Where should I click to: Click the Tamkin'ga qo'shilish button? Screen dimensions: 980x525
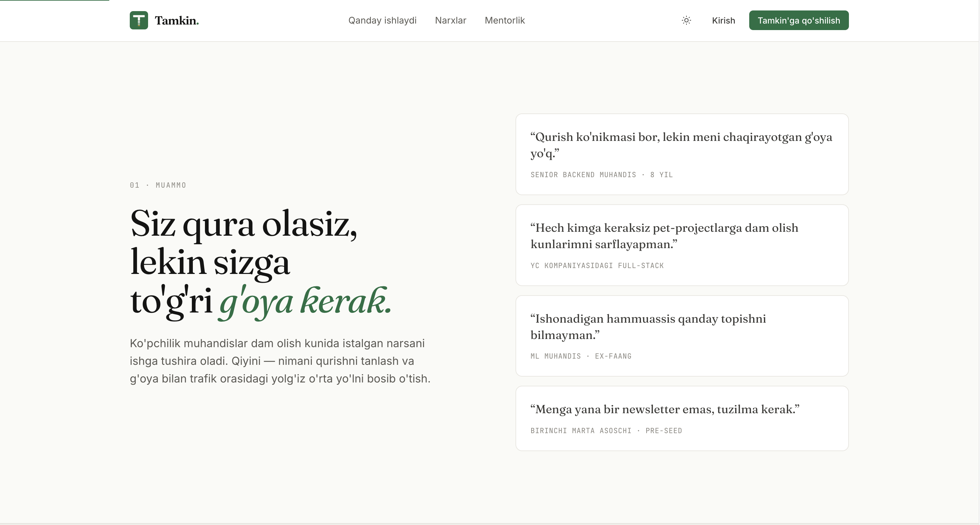pyautogui.click(x=799, y=20)
